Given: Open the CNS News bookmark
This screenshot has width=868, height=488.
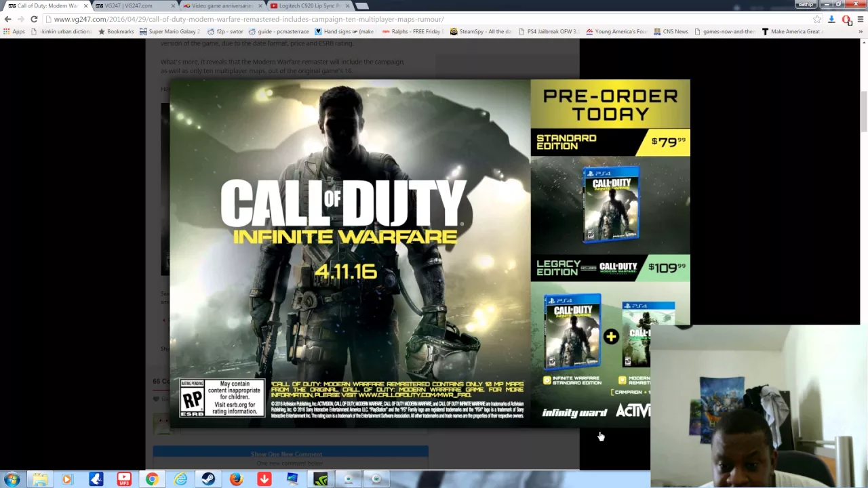Looking at the screenshot, I should 671,31.
